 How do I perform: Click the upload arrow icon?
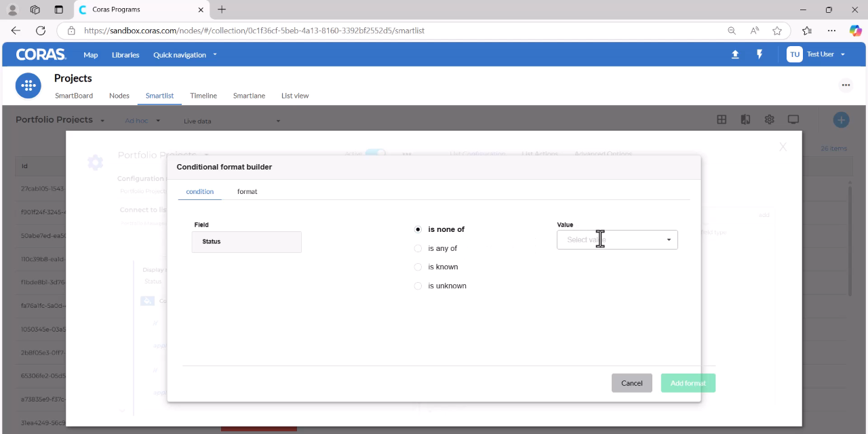pos(735,55)
